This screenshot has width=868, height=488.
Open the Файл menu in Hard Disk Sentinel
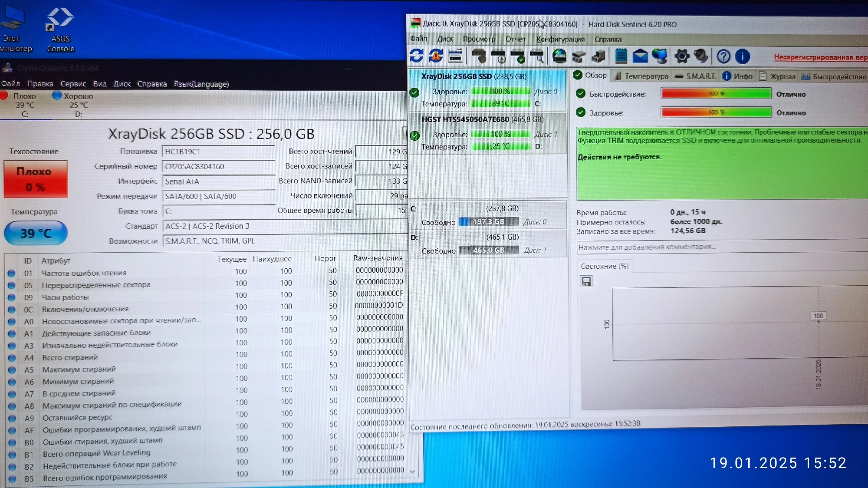click(418, 39)
